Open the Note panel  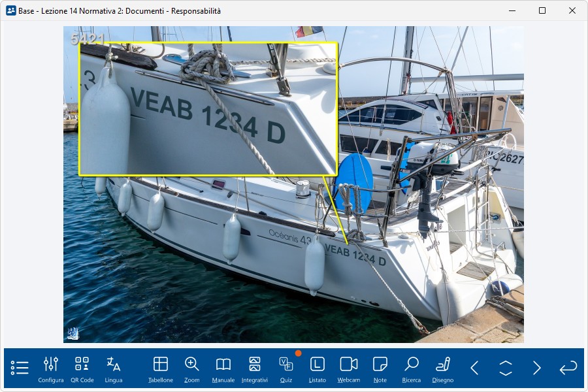[380, 368]
